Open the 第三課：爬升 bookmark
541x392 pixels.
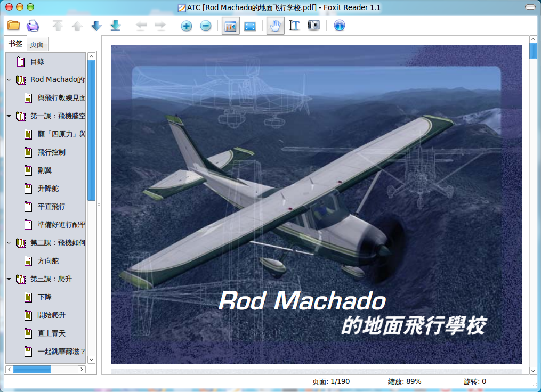(51, 279)
